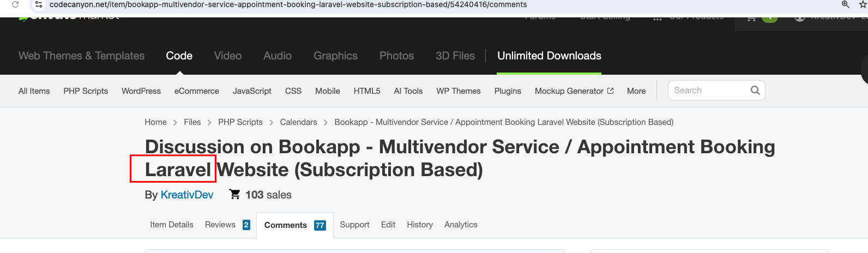Screen dimensions: 868x253
Task: Switch to the Support tab
Action: [x=354, y=225]
